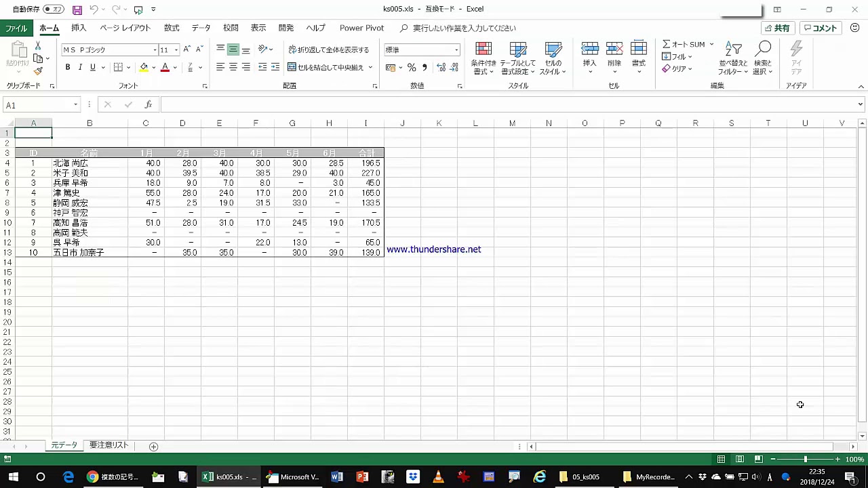
Task: Click the Insert Function fx icon
Action: click(x=148, y=105)
